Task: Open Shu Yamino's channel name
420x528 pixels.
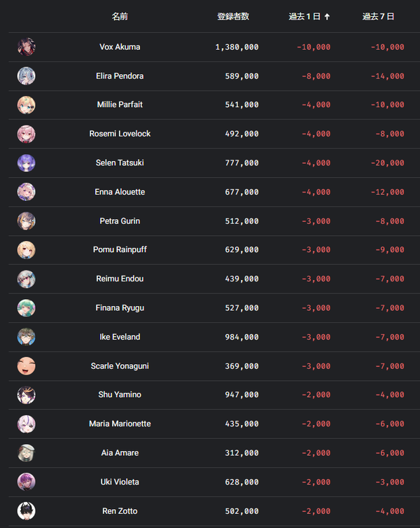Action: click(x=120, y=395)
